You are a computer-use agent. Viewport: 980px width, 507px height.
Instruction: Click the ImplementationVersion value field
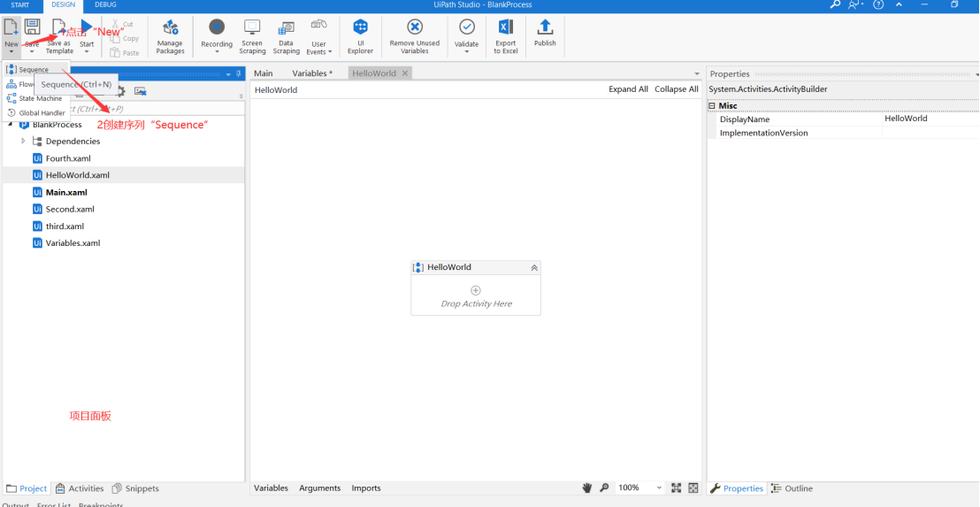click(930, 133)
